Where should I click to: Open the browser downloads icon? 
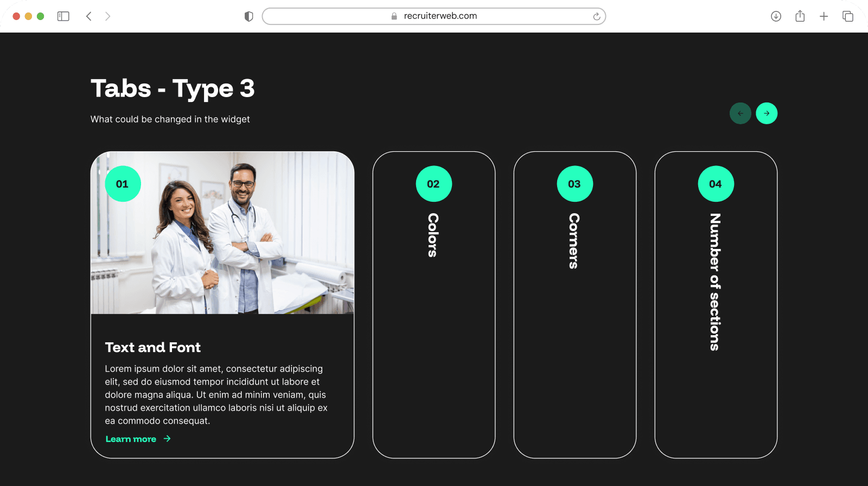pos(776,16)
